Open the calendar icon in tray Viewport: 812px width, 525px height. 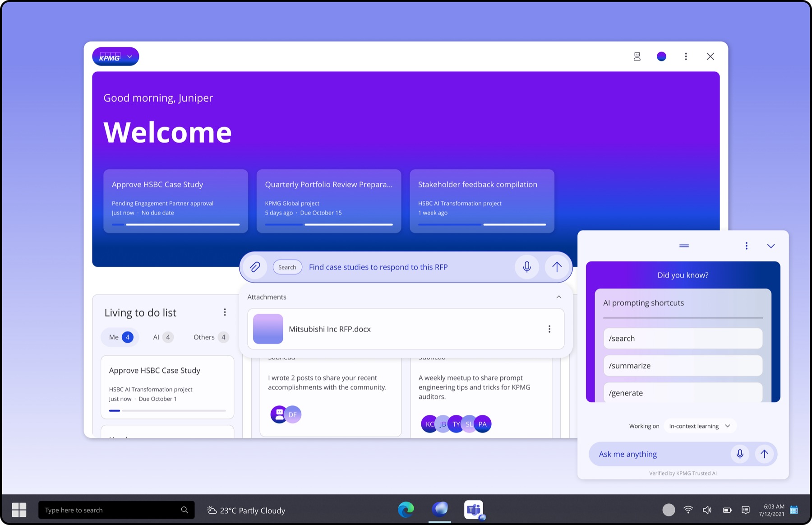794,510
